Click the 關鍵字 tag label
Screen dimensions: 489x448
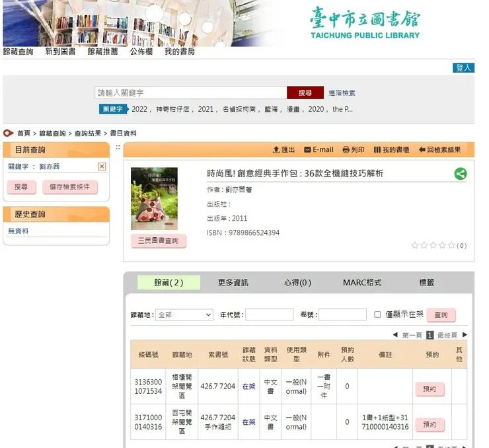pos(113,109)
